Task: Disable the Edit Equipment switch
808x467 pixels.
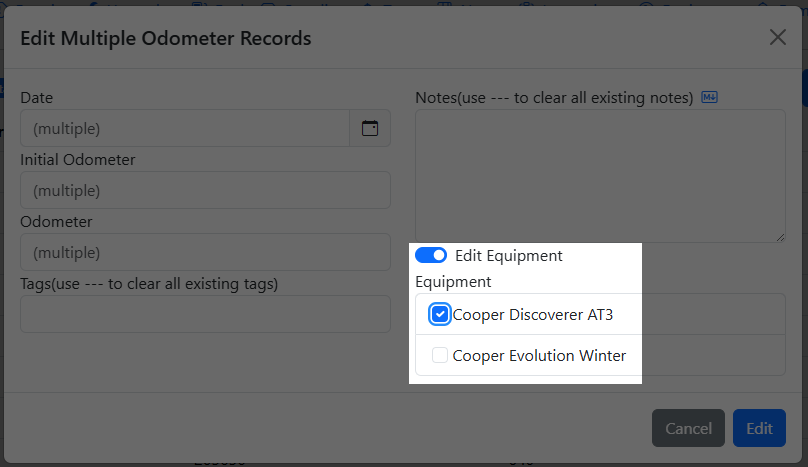Action: 431,256
